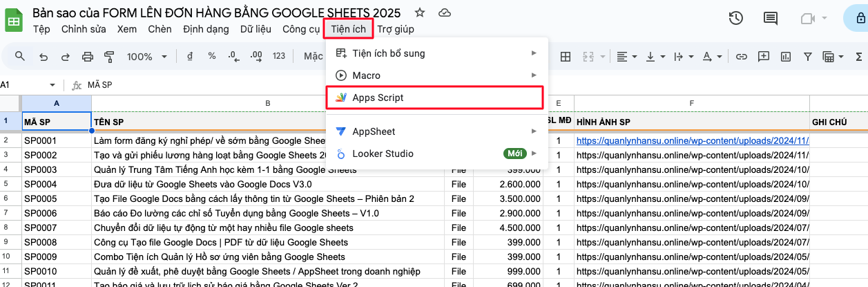Image resolution: width=868 pixels, height=287 pixels.
Task: Insert a chart
Action: click(786, 57)
